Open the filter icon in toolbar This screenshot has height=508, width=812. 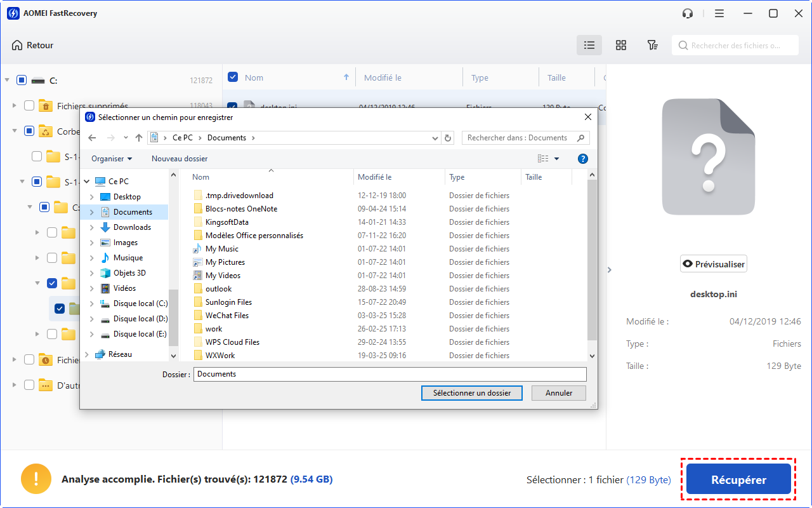pos(652,45)
